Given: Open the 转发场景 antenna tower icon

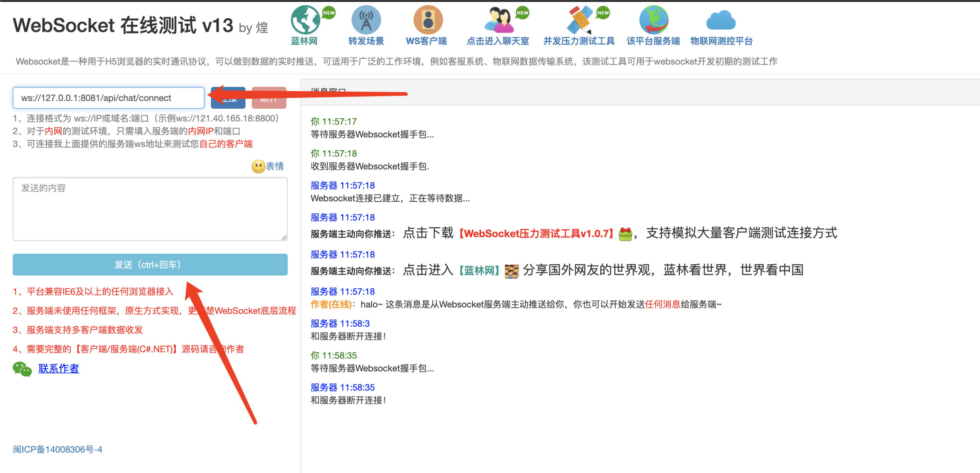Looking at the screenshot, I should pyautogui.click(x=366, y=20).
